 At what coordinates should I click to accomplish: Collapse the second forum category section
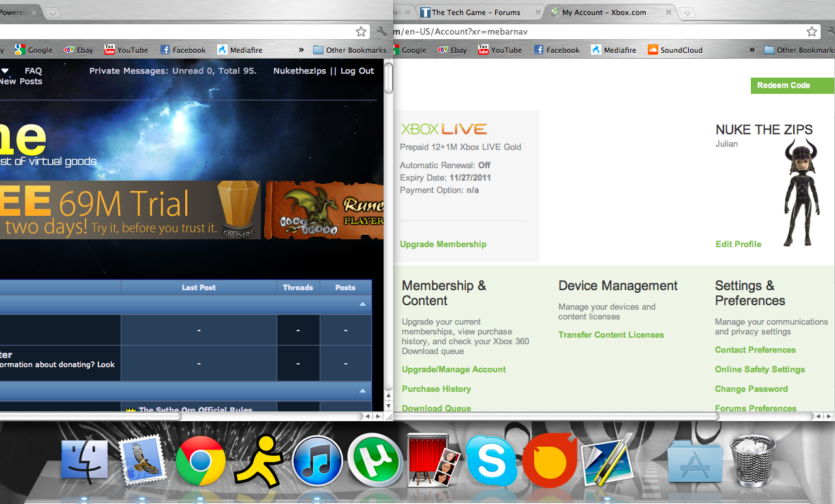pos(363,391)
